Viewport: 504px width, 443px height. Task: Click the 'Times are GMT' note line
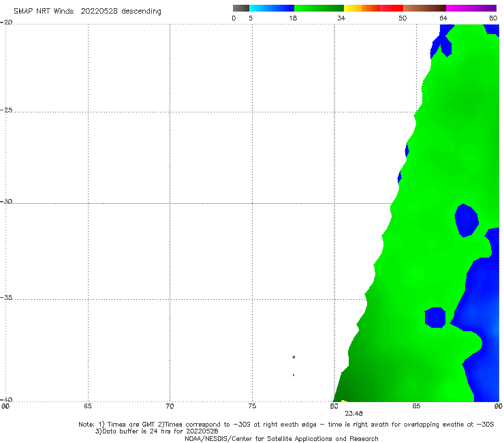click(x=286, y=425)
